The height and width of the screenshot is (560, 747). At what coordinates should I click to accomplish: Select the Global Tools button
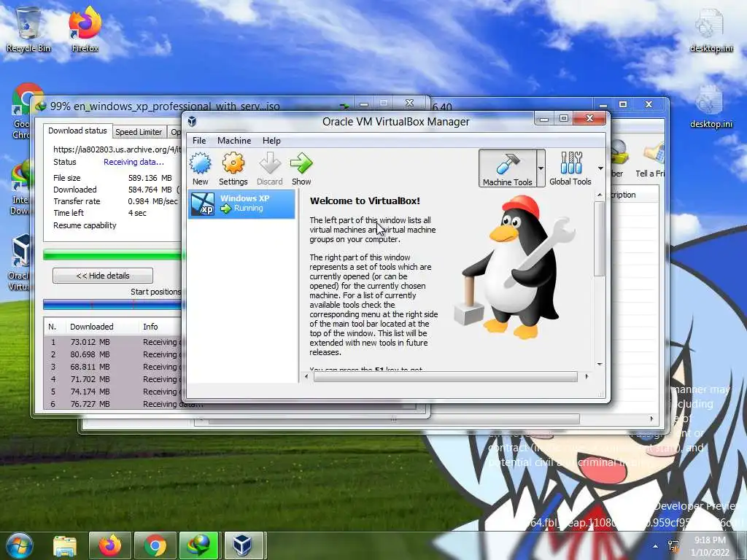point(570,168)
